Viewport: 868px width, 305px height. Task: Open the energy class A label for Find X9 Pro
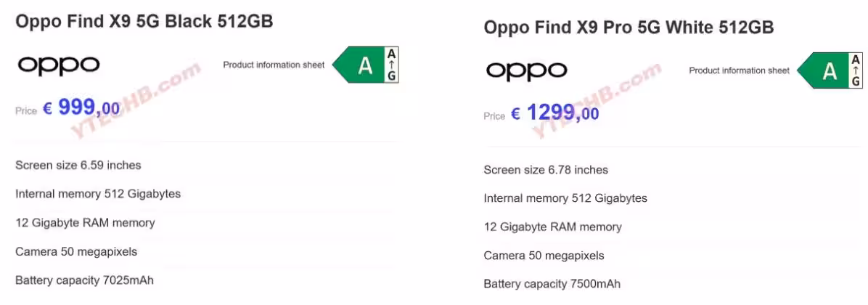pos(831,70)
